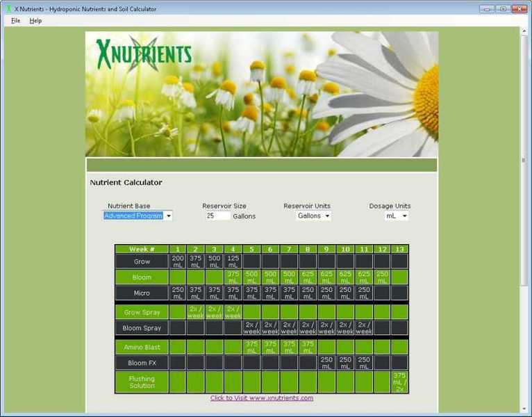Click week 7 column header

point(289,250)
